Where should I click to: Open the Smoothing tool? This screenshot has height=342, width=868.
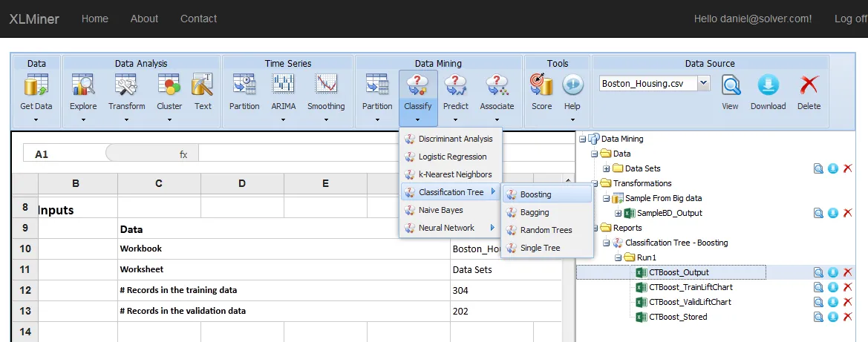tap(326, 91)
